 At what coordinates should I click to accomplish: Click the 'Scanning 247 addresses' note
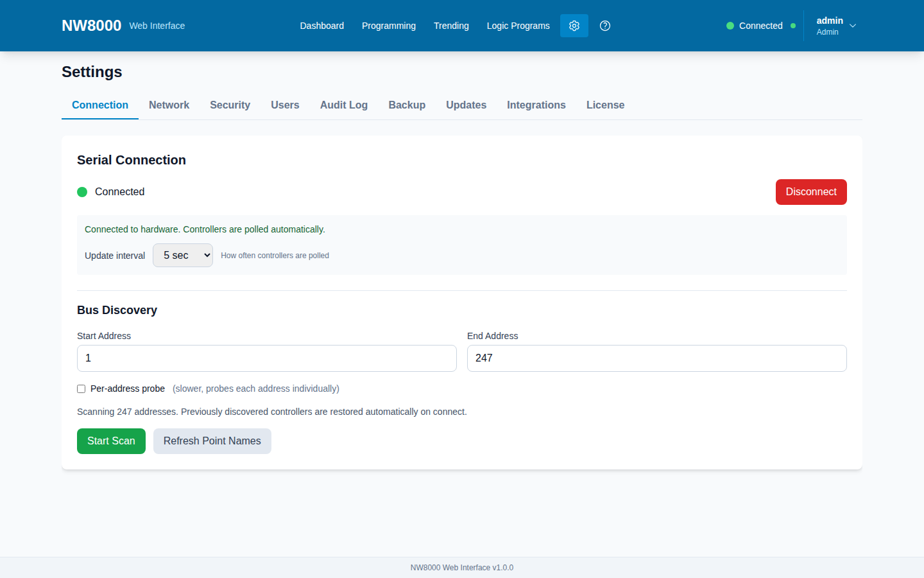(272, 412)
